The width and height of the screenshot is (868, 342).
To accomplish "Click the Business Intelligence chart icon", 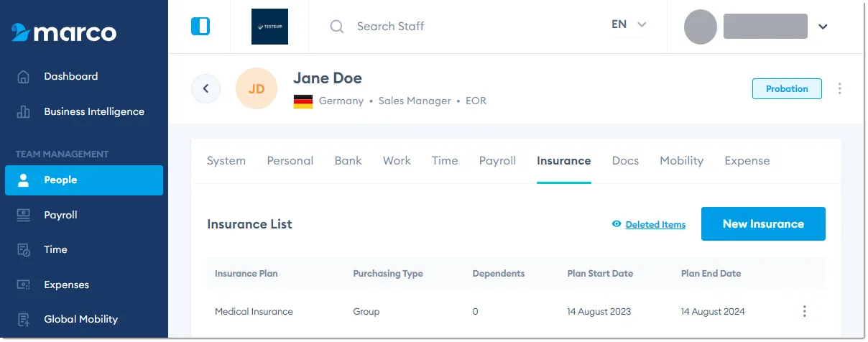I will pyautogui.click(x=24, y=111).
